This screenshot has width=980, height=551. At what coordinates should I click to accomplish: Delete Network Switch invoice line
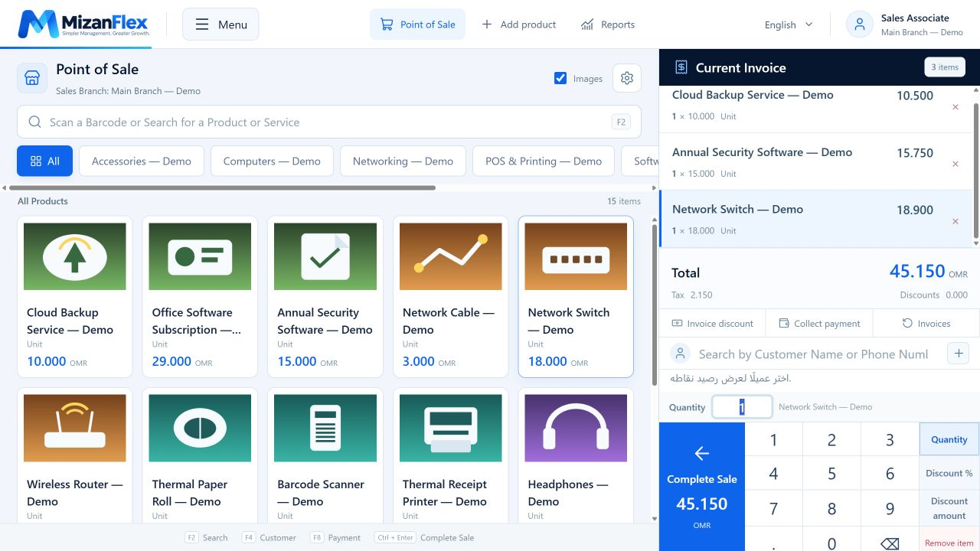[955, 221]
